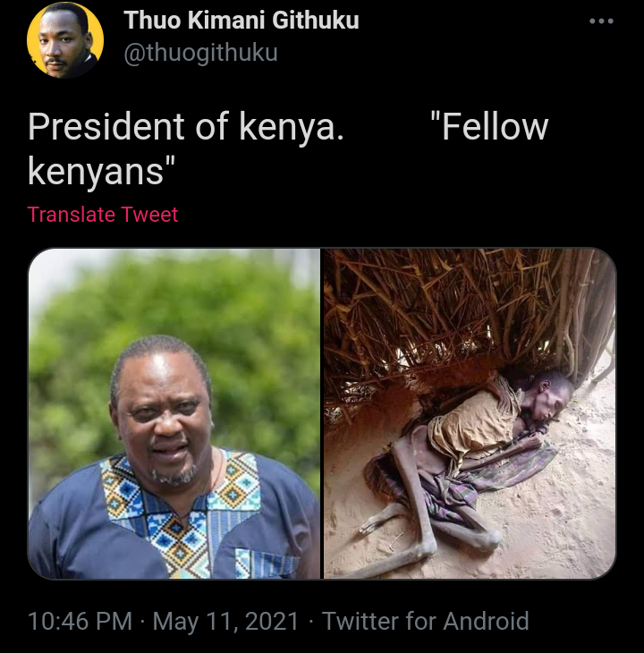Screen dimensions: 644x653
Task: Open Thuo Kimani Githuku's profile name
Action: click(x=241, y=20)
